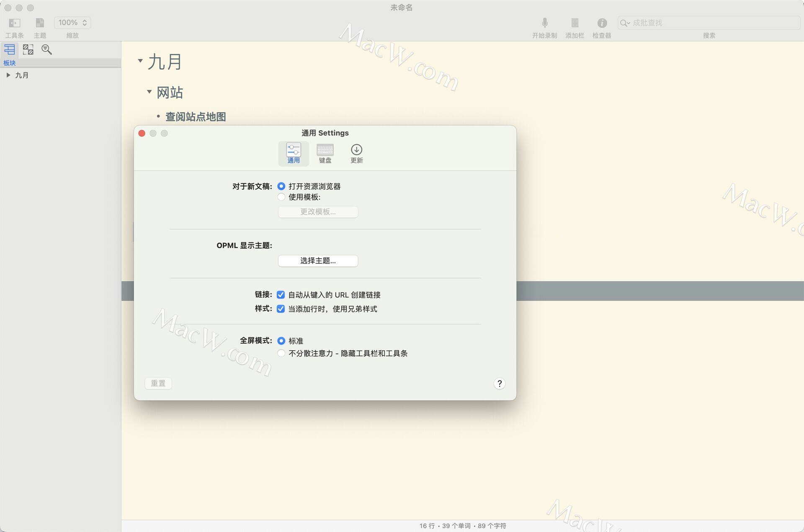Uncheck auto-create links from typed URLs

[x=281, y=295]
